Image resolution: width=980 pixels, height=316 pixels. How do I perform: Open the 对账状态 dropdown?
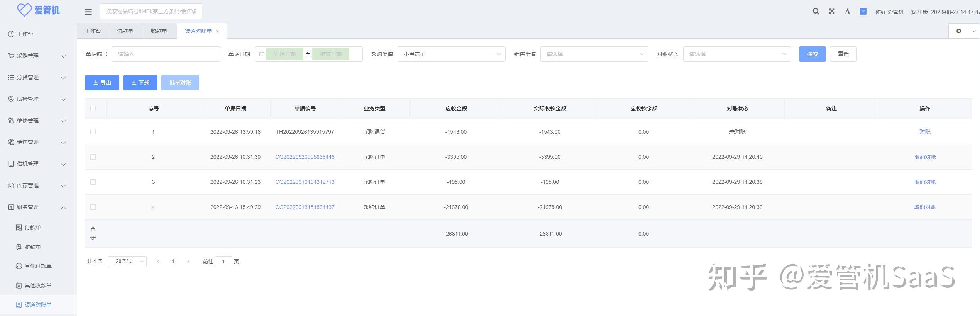pyautogui.click(x=737, y=54)
